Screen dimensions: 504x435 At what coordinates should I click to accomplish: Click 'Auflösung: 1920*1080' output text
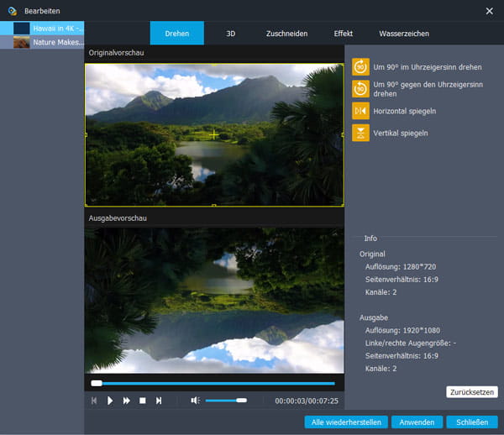click(402, 330)
